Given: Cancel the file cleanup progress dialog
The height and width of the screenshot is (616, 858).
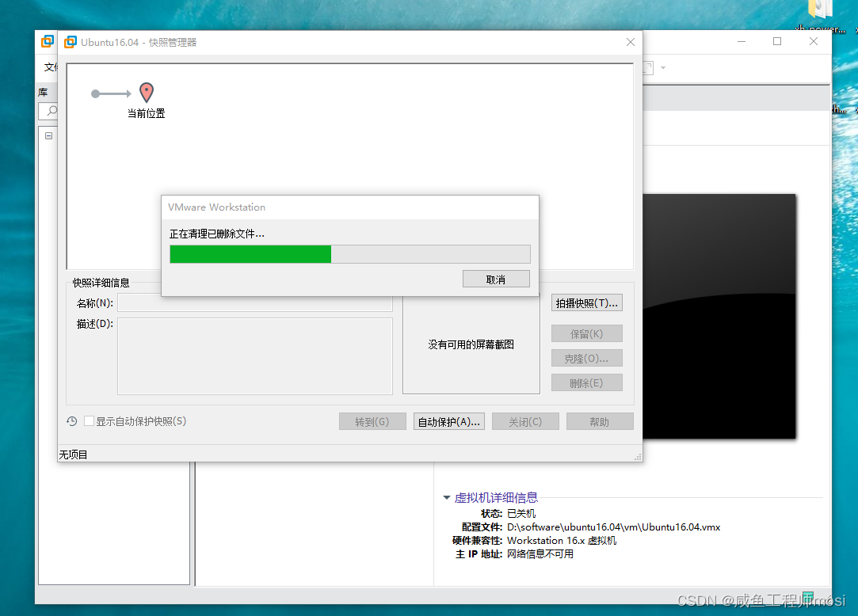Looking at the screenshot, I should click(x=496, y=279).
